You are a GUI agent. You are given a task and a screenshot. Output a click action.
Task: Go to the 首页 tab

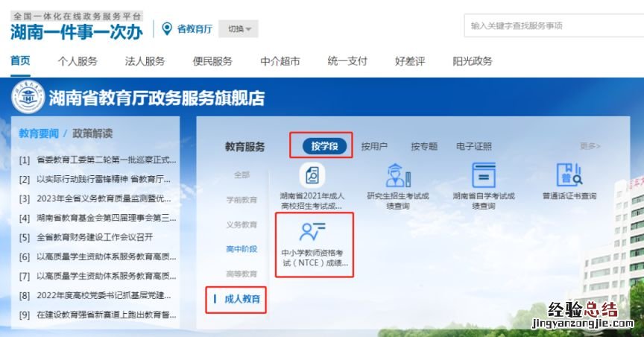(x=20, y=60)
